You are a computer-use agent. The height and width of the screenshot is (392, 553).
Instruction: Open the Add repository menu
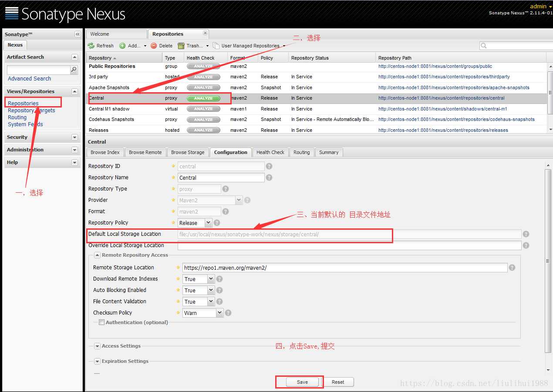(x=133, y=46)
